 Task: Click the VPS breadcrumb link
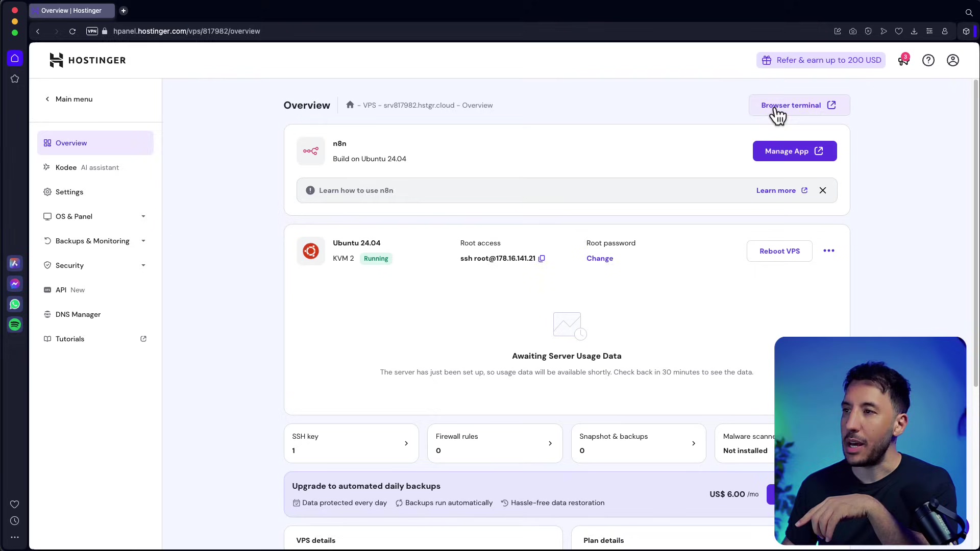click(369, 105)
